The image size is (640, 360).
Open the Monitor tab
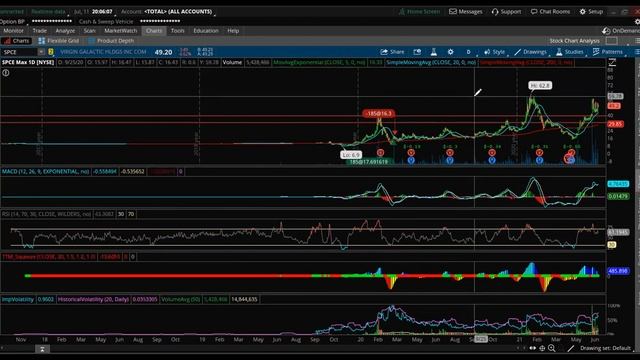pyautogui.click(x=13, y=31)
